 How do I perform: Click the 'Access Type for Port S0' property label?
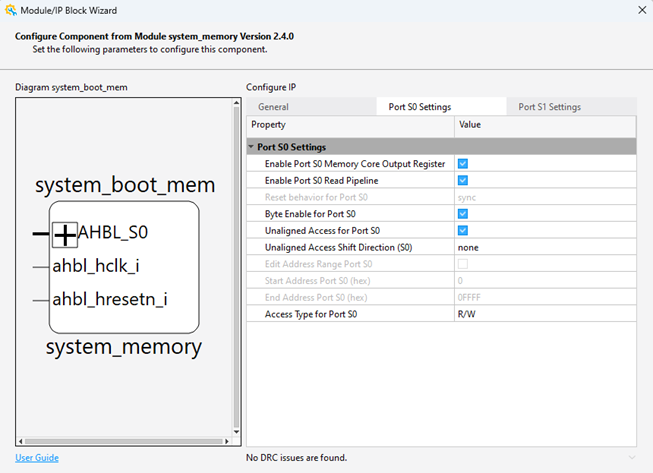tap(311, 314)
